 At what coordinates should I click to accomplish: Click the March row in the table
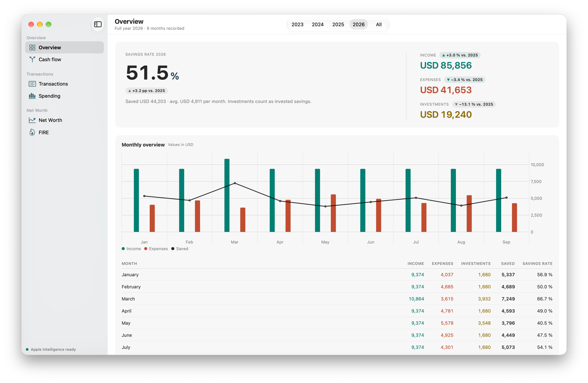[x=337, y=299]
